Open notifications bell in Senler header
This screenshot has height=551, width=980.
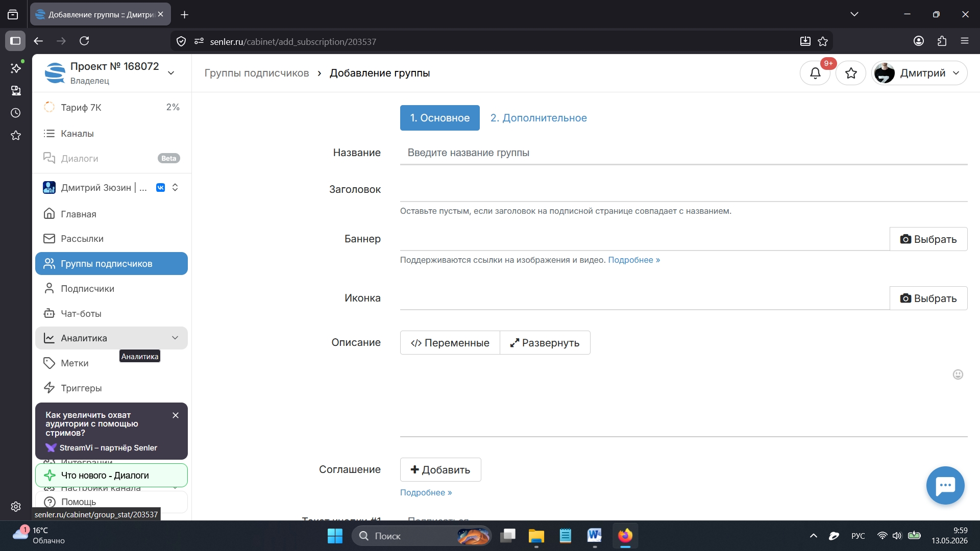(815, 73)
